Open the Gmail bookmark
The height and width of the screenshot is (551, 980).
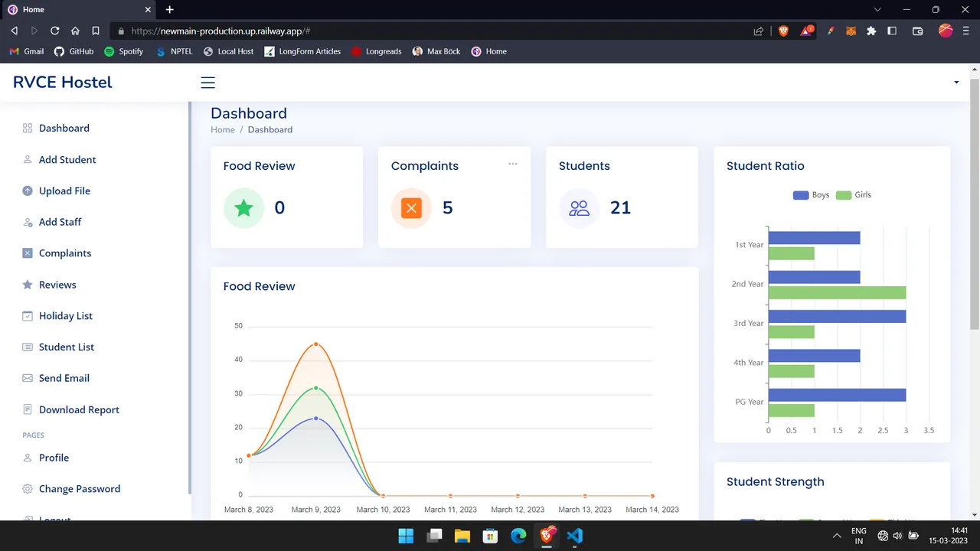26,51
